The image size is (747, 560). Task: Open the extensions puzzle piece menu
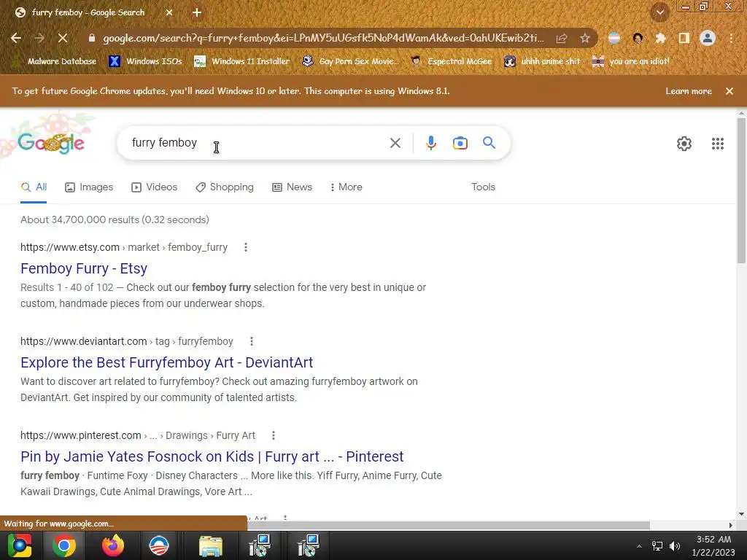(660, 38)
